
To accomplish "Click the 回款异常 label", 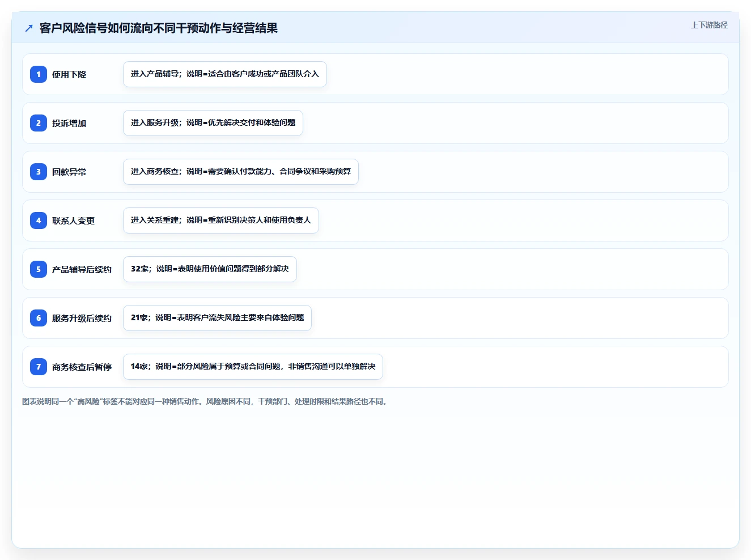I will coord(69,172).
